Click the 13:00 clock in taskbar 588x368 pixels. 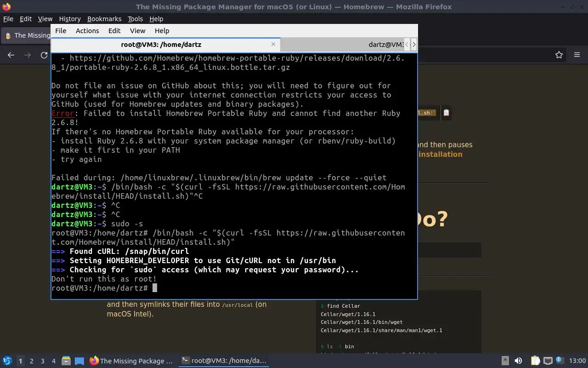click(x=577, y=361)
